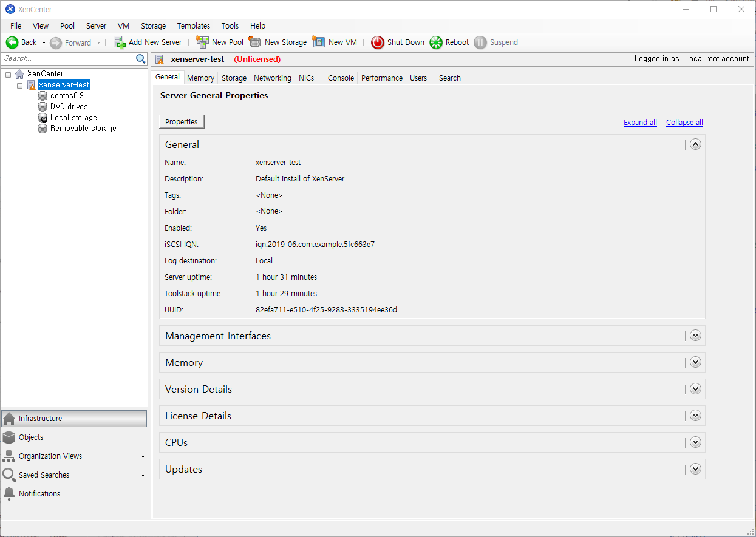Switch to the Search tab
Screen dimensions: 756x537
pos(450,78)
